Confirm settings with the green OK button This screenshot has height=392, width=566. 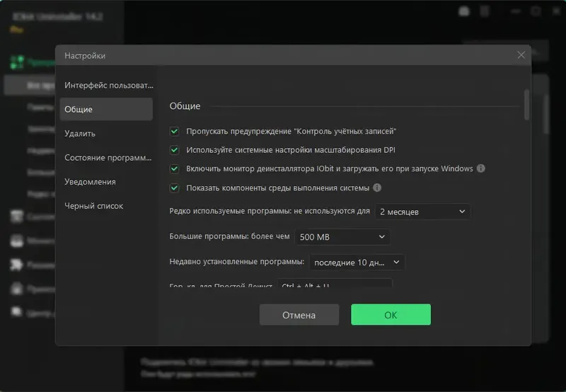[x=391, y=315]
